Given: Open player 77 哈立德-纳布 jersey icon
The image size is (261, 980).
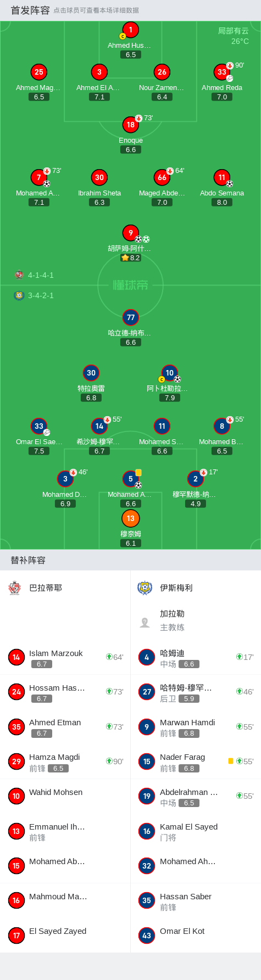Looking at the screenshot, I should pyautogui.click(x=131, y=317).
